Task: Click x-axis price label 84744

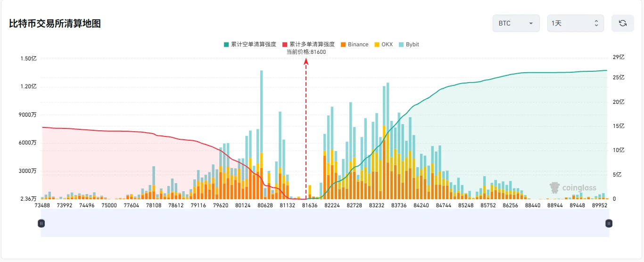Action: click(444, 205)
